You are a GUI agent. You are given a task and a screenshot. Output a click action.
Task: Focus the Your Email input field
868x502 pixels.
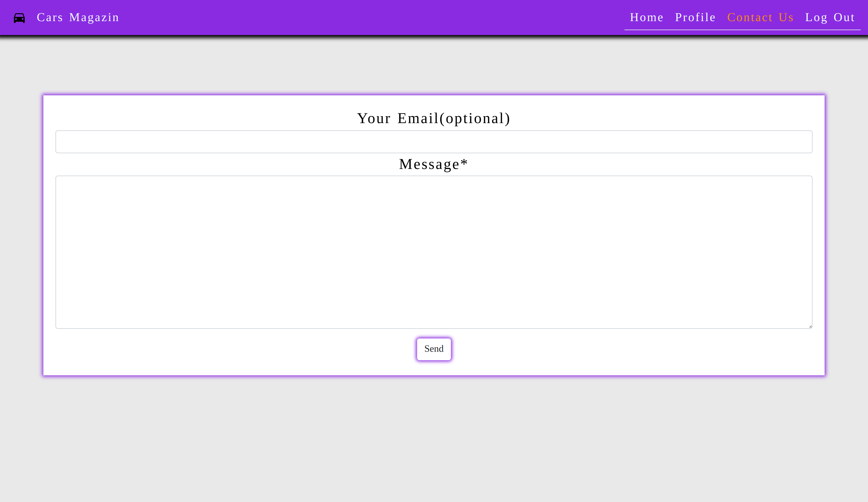pyautogui.click(x=434, y=142)
